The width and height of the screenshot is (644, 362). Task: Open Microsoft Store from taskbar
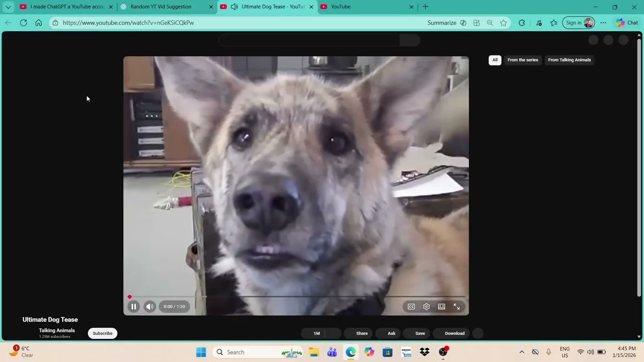[x=387, y=352]
